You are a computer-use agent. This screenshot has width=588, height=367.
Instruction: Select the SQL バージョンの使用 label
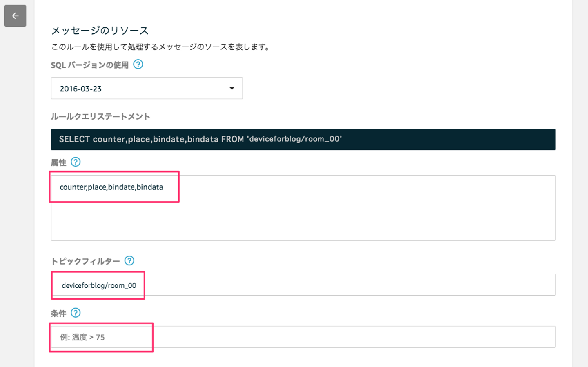coord(89,65)
